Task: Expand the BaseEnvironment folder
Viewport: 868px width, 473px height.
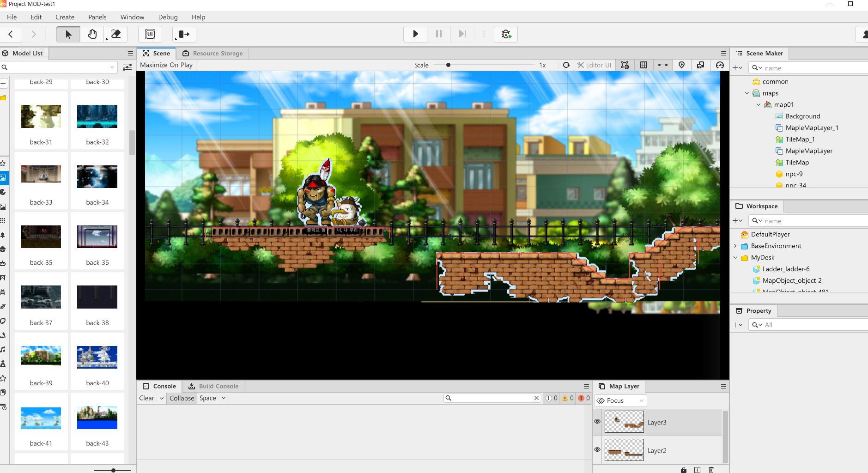Action: point(735,246)
